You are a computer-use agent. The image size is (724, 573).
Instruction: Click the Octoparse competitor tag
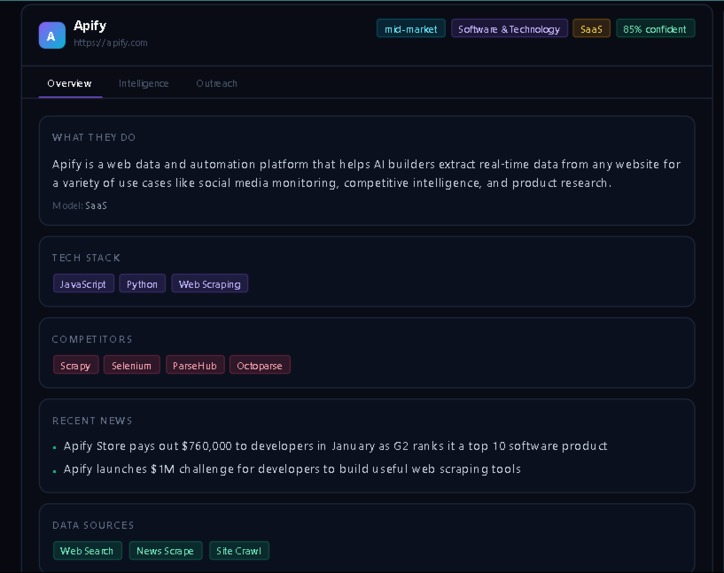click(259, 365)
